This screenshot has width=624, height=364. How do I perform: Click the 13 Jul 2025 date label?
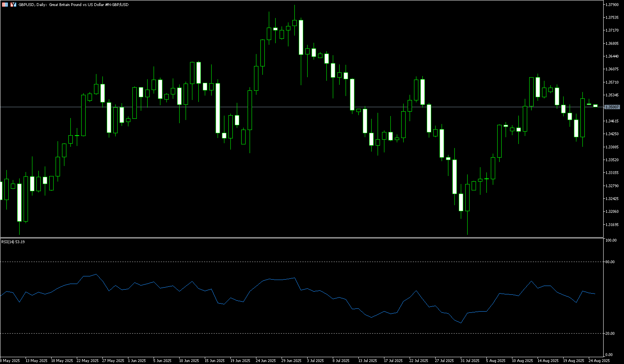368,361
